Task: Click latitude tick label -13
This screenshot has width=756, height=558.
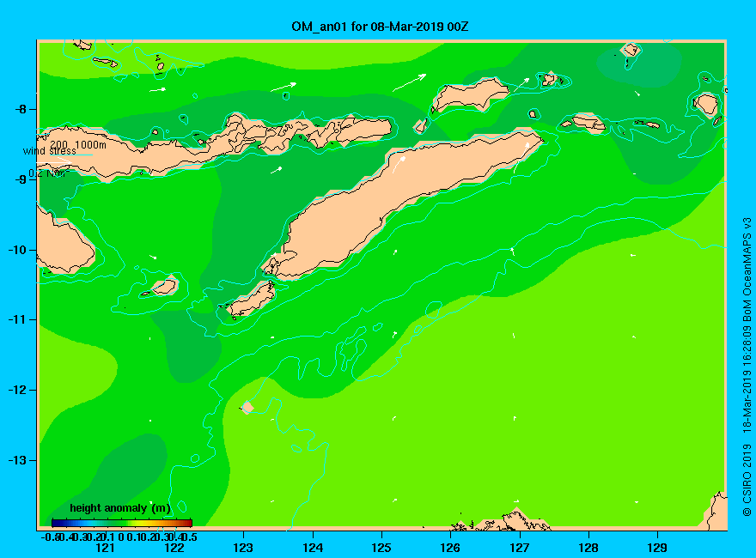Action: point(17,460)
